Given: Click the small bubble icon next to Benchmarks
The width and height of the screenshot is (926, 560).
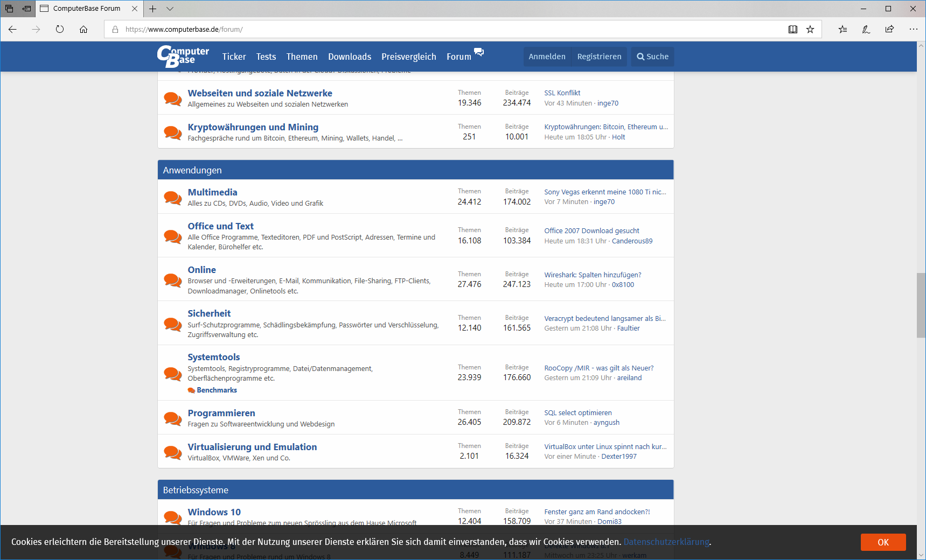Looking at the screenshot, I should click(191, 390).
